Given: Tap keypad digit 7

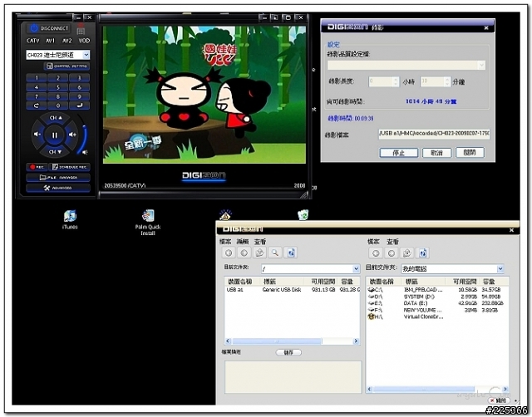Looking at the screenshot, I should (x=37, y=96).
